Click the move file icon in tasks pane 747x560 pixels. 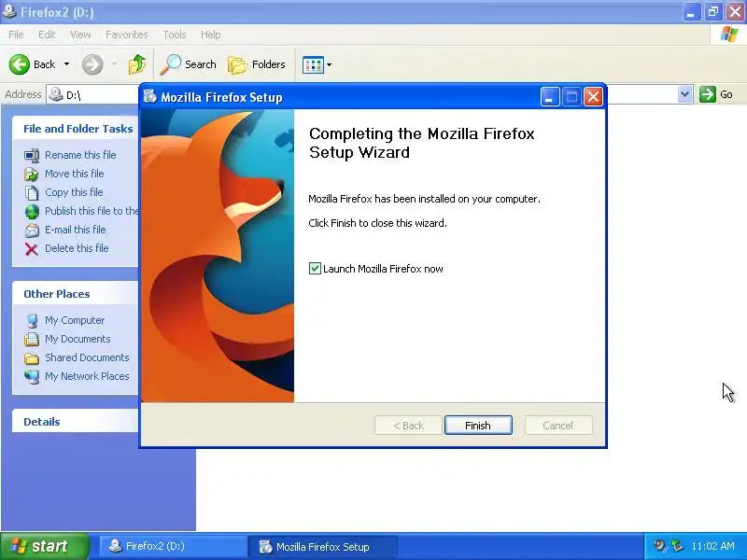pyautogui.click(x=32, y=174)
